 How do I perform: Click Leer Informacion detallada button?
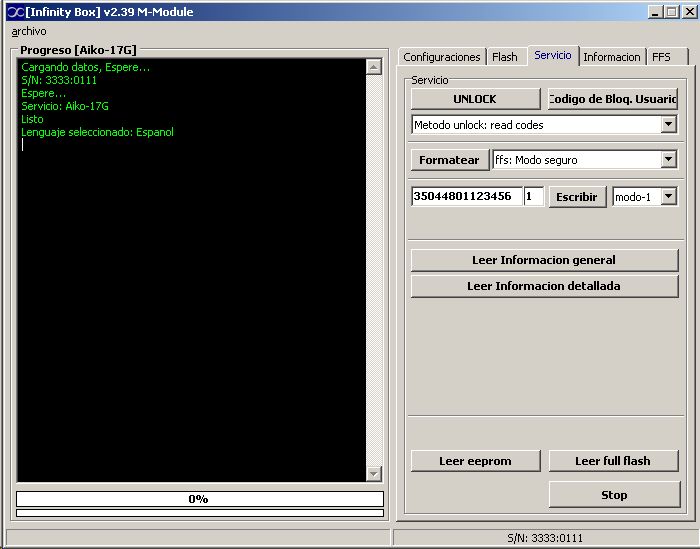[544, 286]
